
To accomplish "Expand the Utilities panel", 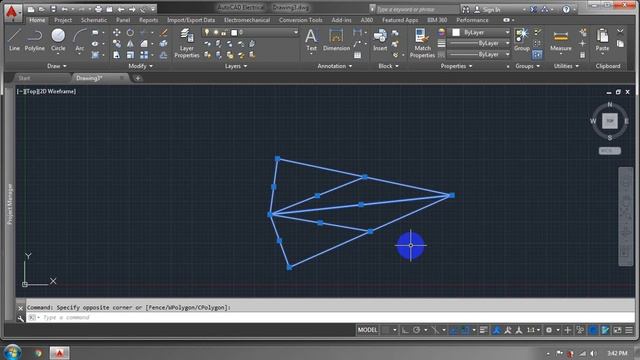I will 566,66.
